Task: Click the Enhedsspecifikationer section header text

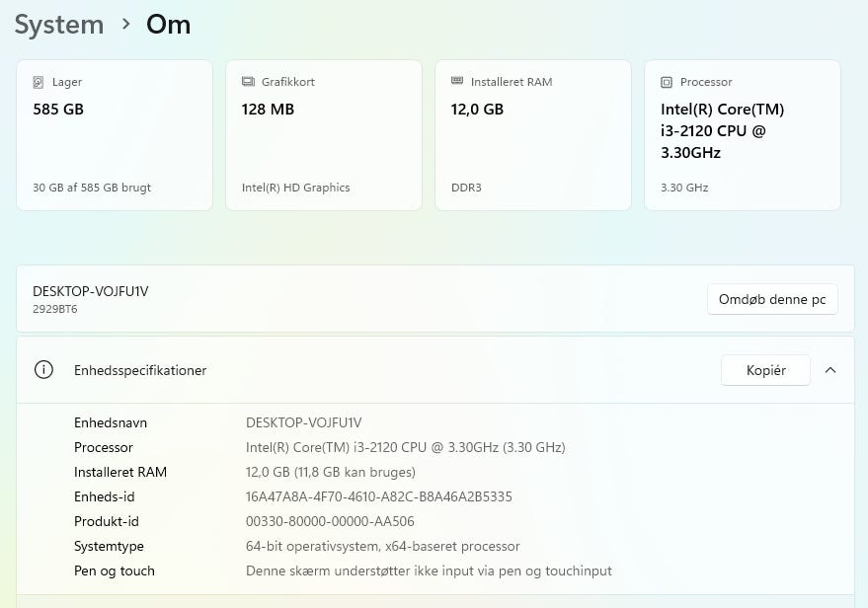Action: [140, 370]
